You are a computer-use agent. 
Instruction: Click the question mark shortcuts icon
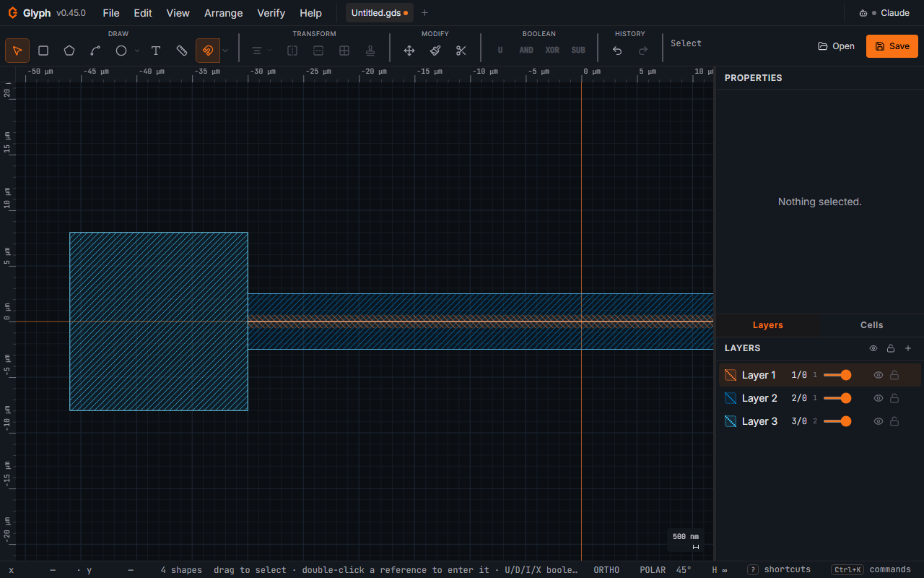click(752, 569)
